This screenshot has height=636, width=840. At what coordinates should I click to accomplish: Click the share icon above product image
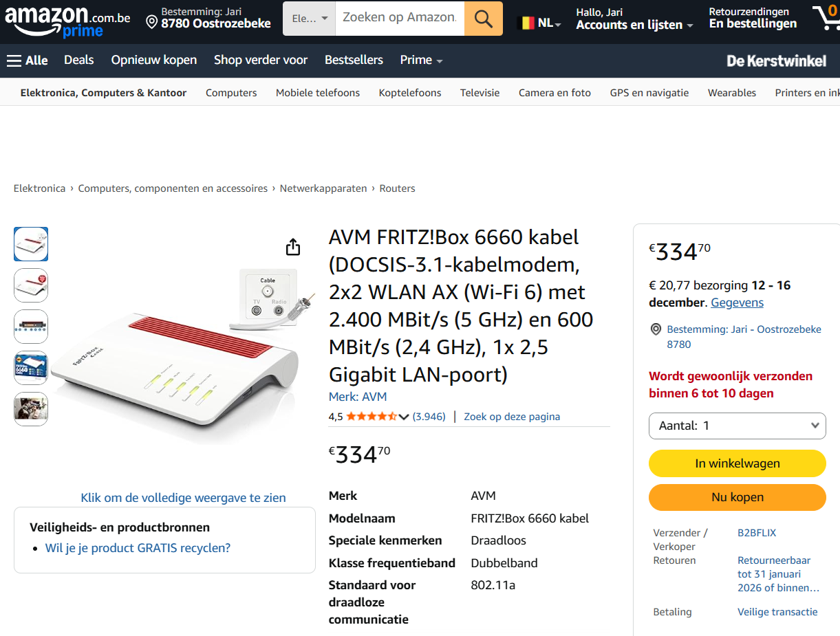tap(293, 247)
